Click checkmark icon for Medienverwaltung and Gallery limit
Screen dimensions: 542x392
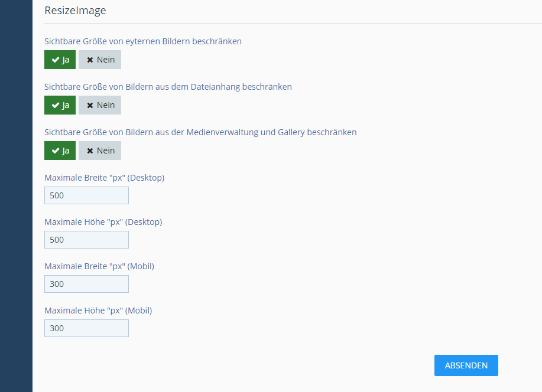pyautogui.click(x=55, y=151)
